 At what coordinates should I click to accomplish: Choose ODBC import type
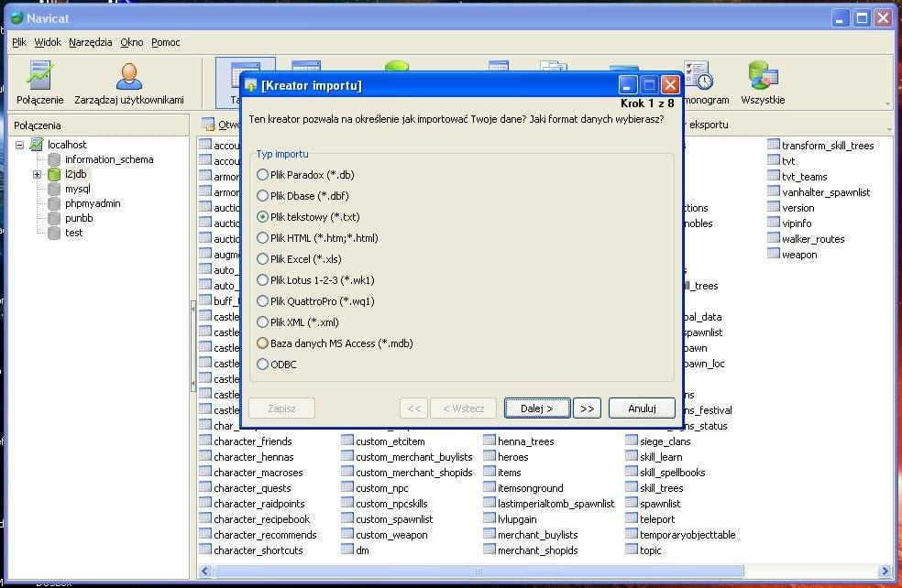pyautogui.click(x=262, y=365)
